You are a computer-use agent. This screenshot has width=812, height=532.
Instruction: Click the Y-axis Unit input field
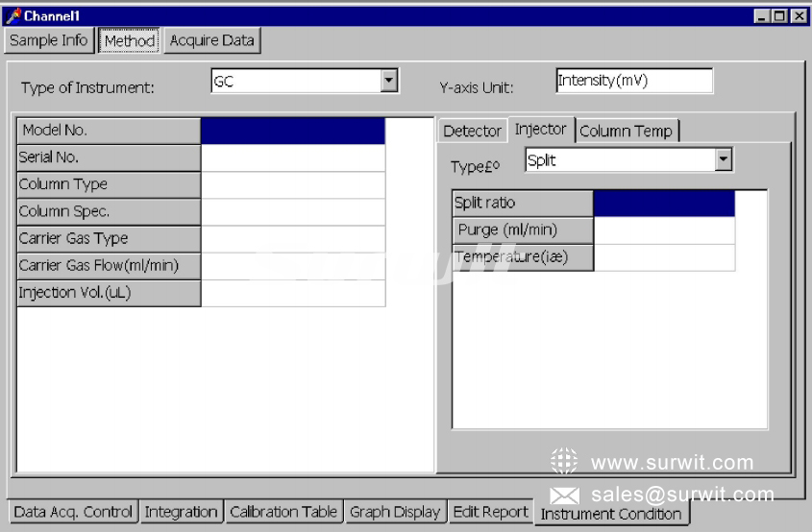[633, 82]
